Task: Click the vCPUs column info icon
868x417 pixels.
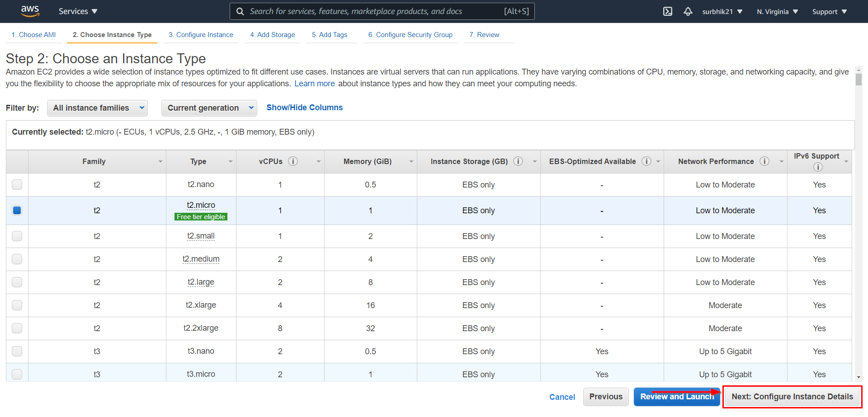Action: point(293,161)
